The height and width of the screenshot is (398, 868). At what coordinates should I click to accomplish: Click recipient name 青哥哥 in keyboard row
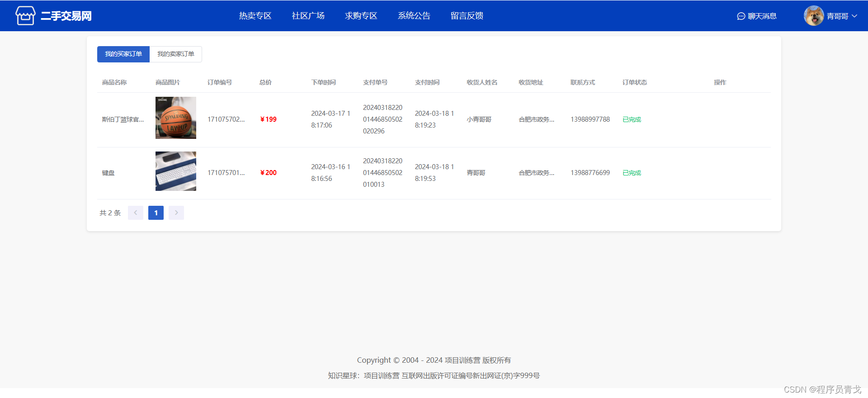coord(476,173)
